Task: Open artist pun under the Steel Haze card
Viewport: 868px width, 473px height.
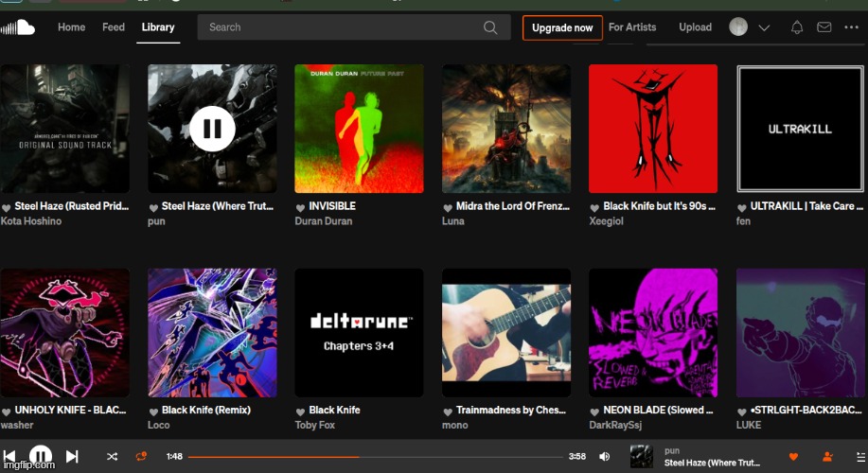Action: coord(156,220)
